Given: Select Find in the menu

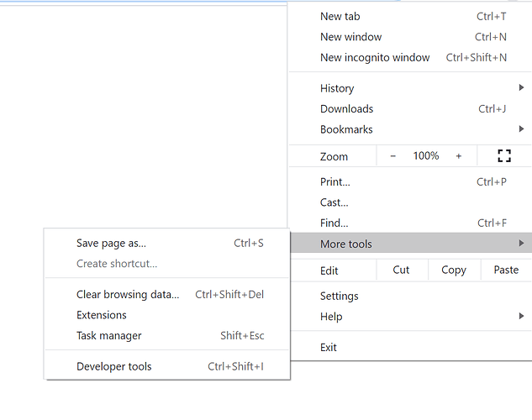Looking at the screenshot, I should (334, 223).
